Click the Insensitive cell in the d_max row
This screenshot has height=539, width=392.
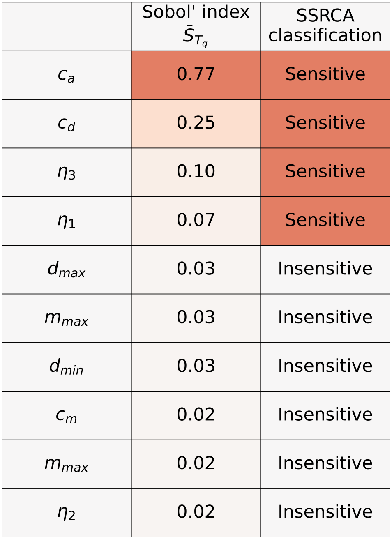325,269
